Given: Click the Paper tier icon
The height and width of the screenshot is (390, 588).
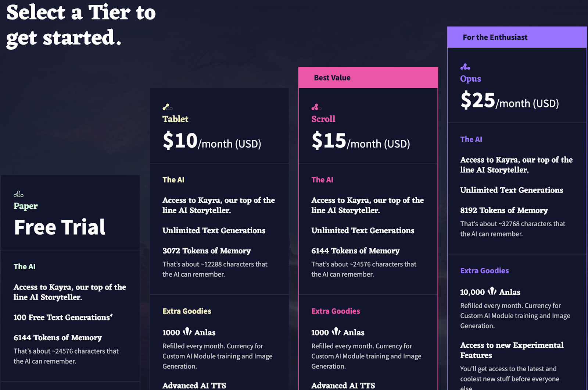Looking at the screenshot, I should point(18,194).
